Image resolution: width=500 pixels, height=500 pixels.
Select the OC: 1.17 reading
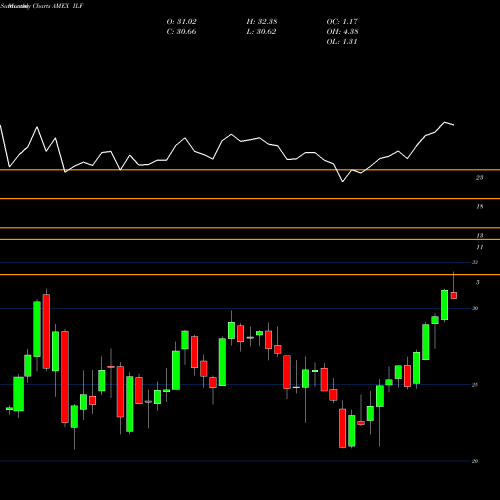pyautogui.click(x=342, y=22)
